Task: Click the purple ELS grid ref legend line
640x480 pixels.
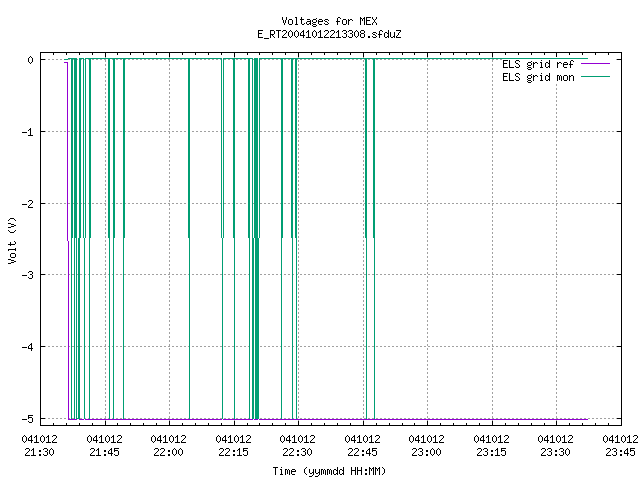Action: [x=595, y=64]
